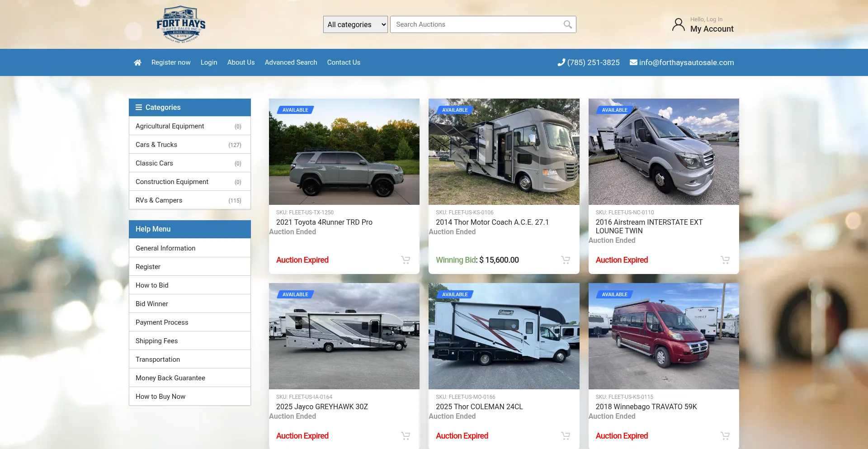The image size is (868, 449).
Task: Open the 2018 Winnebago Travato photo
Action: click(x=664, y=336)
